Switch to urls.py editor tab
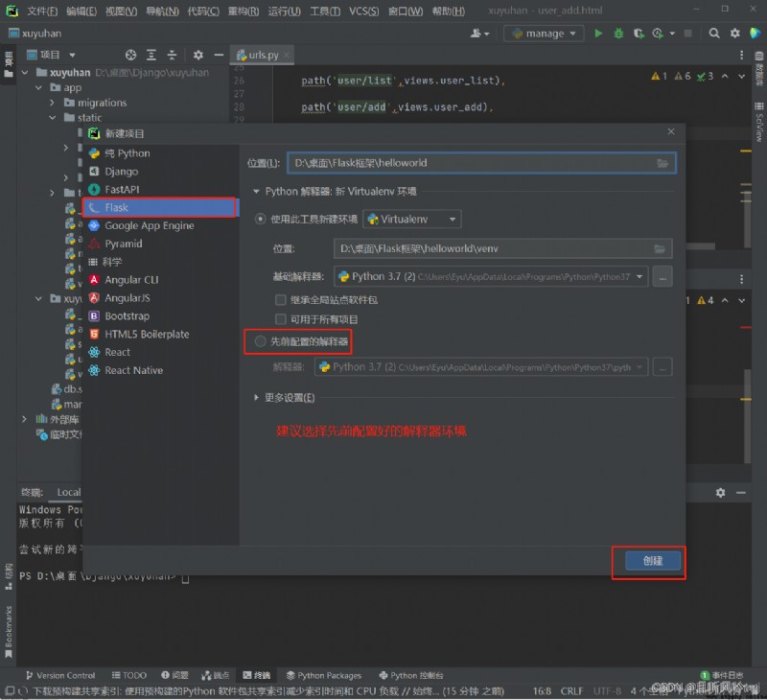This screenshot has width=767, height=700. point(263,55)
